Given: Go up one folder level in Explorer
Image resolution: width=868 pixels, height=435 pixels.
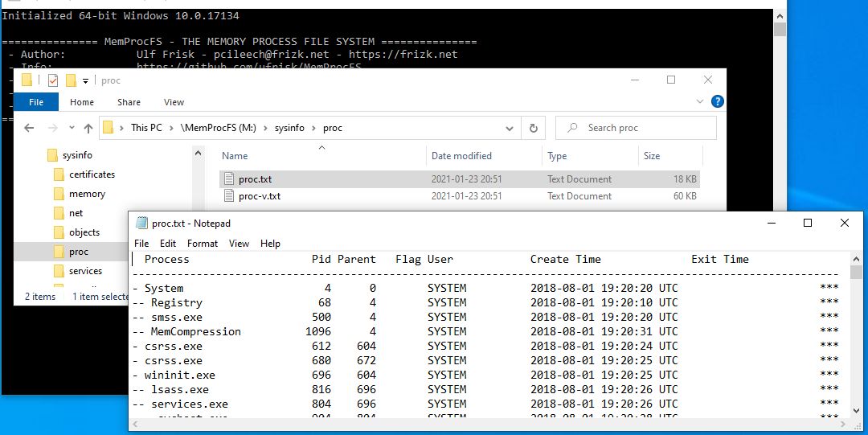Looking at the screenshot, I should [x=88, y=128].
